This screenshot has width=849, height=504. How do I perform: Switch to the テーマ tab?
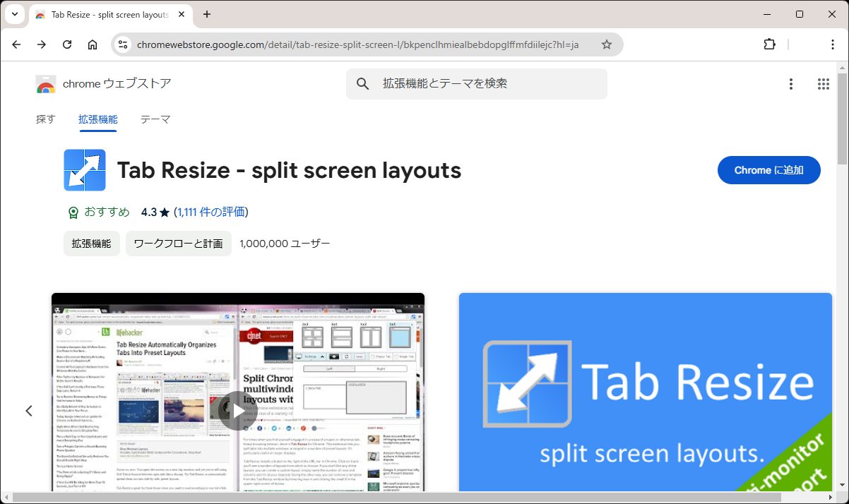pyautogui.click(x=155, y=119)
